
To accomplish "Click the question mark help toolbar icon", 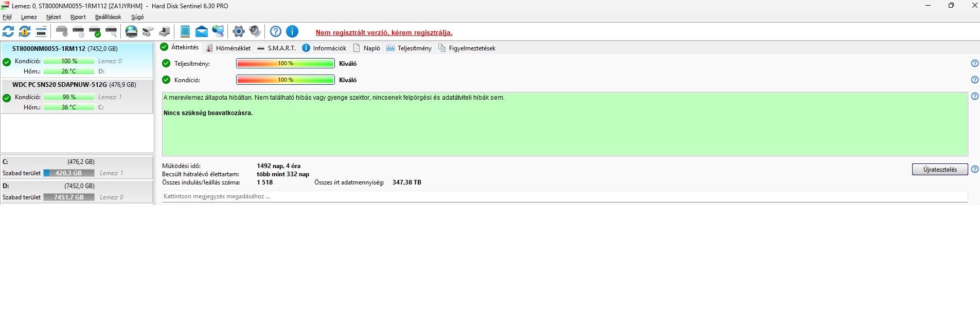I will click(x=276, y=31).
